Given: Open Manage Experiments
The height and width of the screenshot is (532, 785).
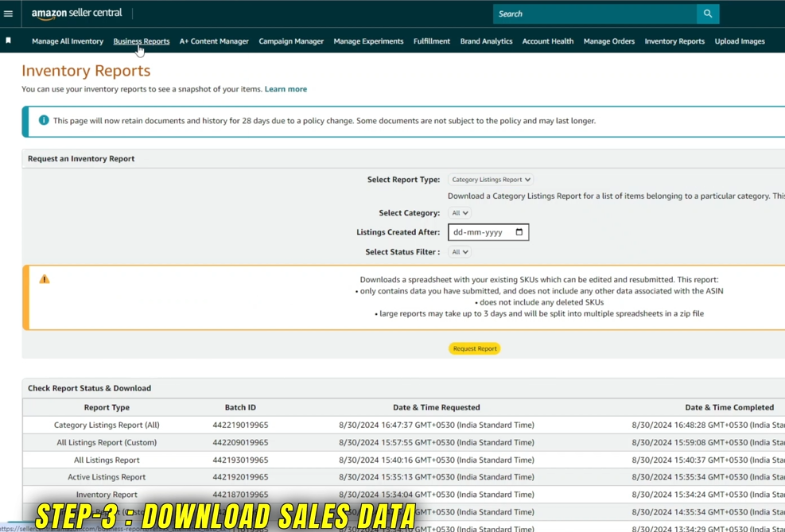Looking at the screenshot, I should (368, 41).
